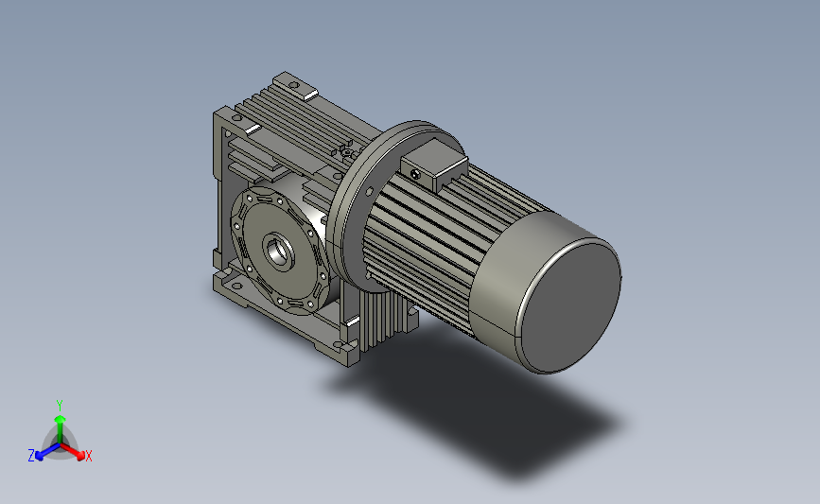Pick the hollow output shaft bore on gearbox
820x504 pixels.
pos(277,252)
